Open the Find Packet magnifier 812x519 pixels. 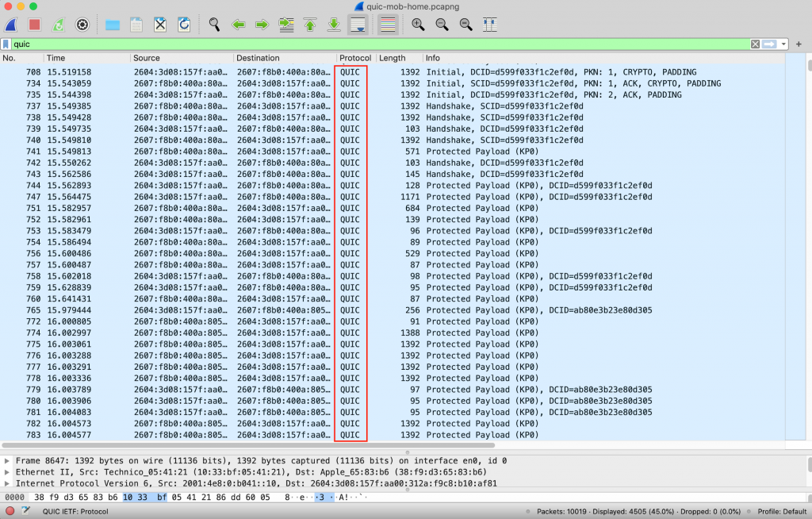pos(214,25)
